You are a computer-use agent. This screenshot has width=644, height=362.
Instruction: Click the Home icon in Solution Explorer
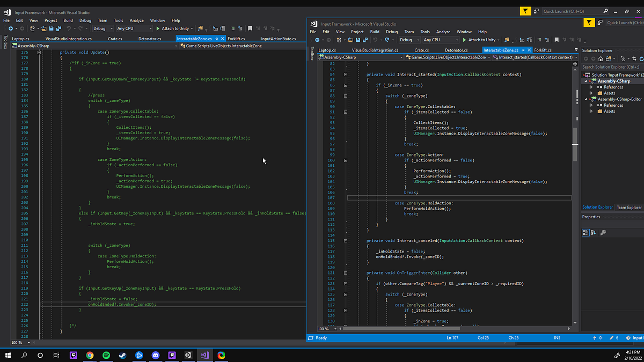coord(600,59)
